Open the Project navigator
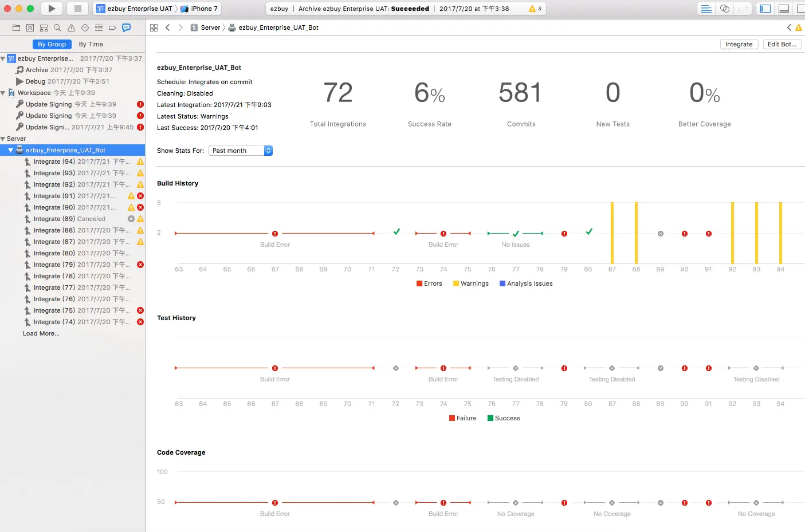 click(x=16, y=27)
